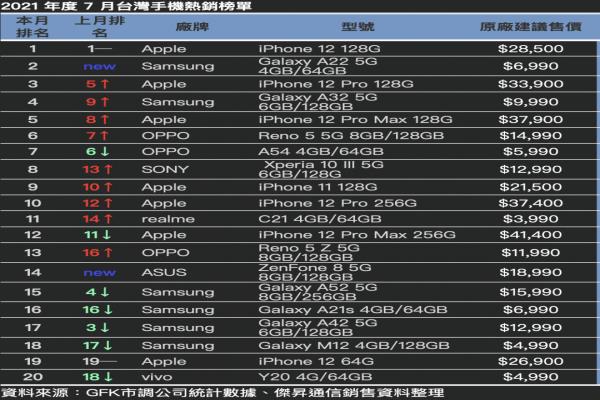Viewport: 600px width, 400px height.
Task: Select Reno 5 5G 8GB/128GB cell
Action: [x=351, y=136]
